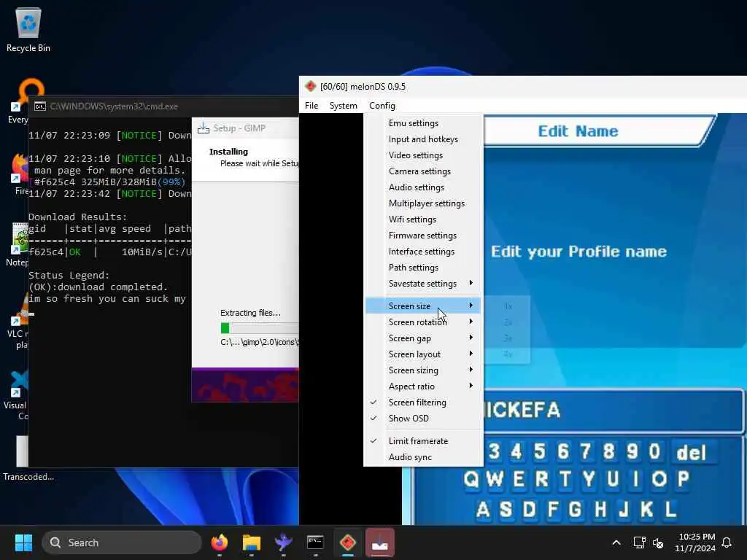Open Firmware settings
Screen dimensions: 747x560
[423, 236]
